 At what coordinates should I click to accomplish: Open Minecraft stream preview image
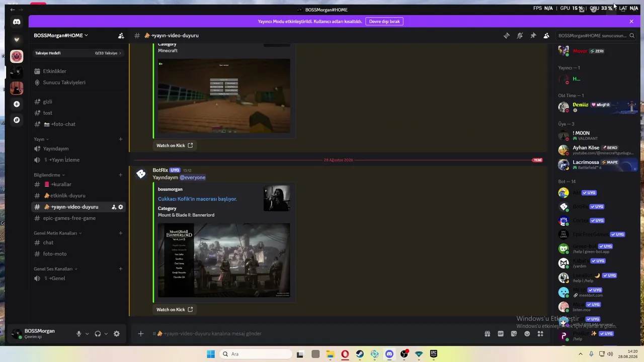click(224, 96)
